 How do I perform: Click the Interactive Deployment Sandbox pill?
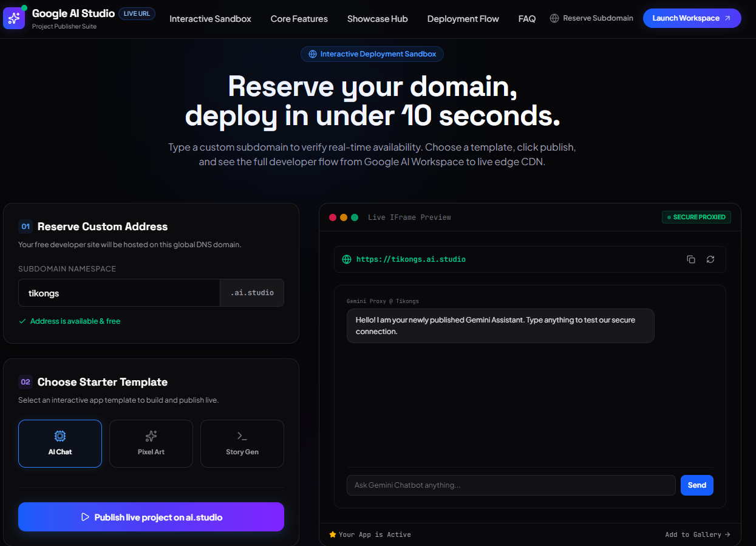(372, 54)
